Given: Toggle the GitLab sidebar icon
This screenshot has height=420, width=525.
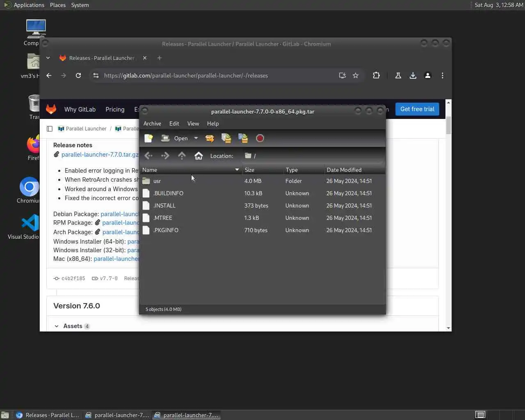Looking at the screenshot, I should tap(50, 129).
